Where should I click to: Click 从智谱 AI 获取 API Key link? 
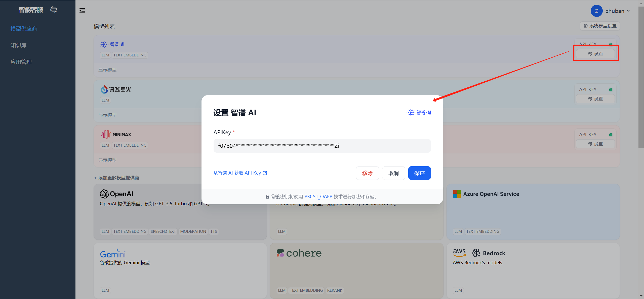(x=237, y=173)
